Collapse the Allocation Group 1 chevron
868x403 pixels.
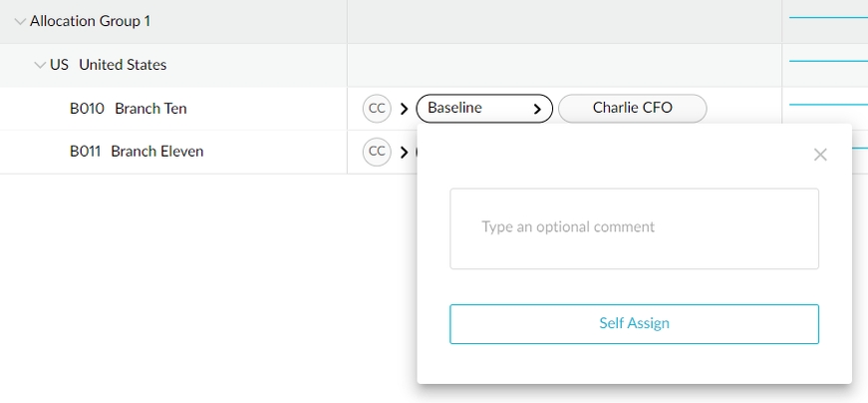coord(20,21)
